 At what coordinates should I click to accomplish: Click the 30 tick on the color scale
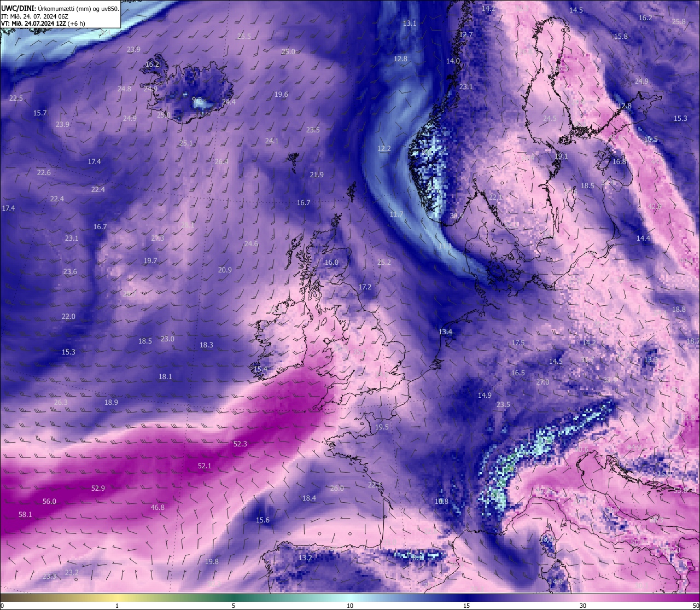click(x=583, y=606)
